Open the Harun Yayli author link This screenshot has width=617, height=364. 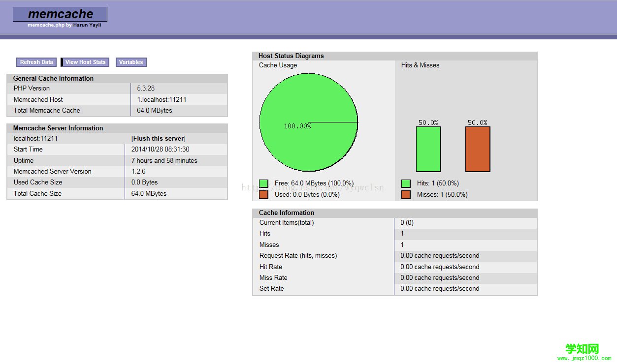[x=87, y=25]
